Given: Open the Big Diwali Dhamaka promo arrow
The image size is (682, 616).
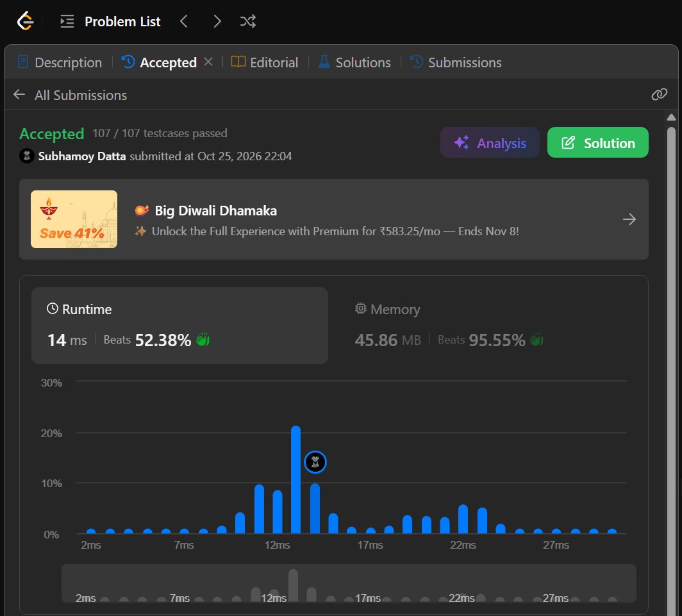Looking at the screenshot, I should point(629,219).
